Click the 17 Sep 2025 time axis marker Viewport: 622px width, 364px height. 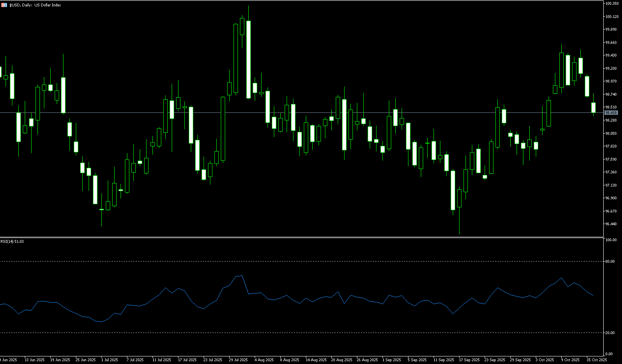coord(469,360)
